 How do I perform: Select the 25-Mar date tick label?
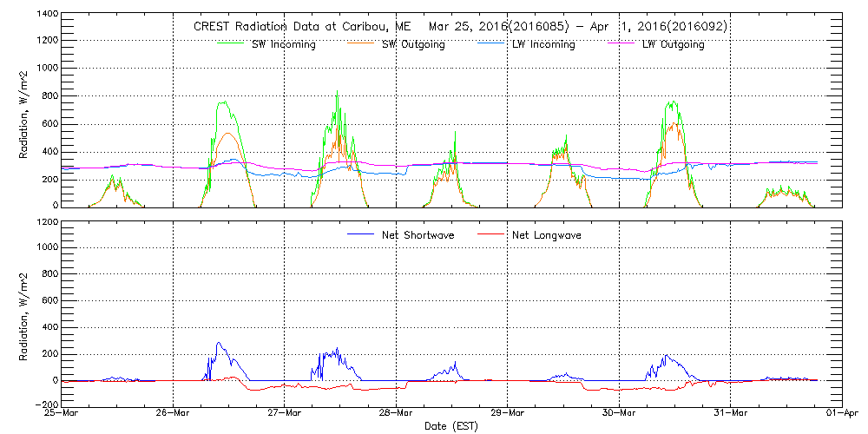coord(62,414)
